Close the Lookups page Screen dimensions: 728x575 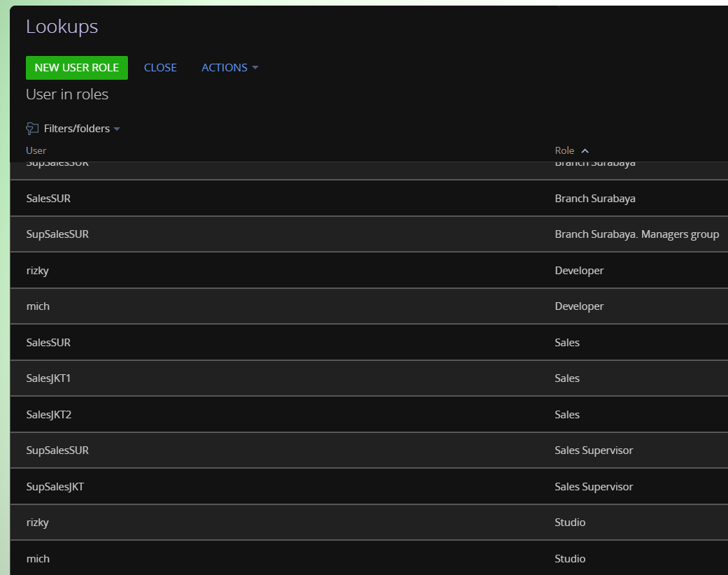click(x=160, y=68)
